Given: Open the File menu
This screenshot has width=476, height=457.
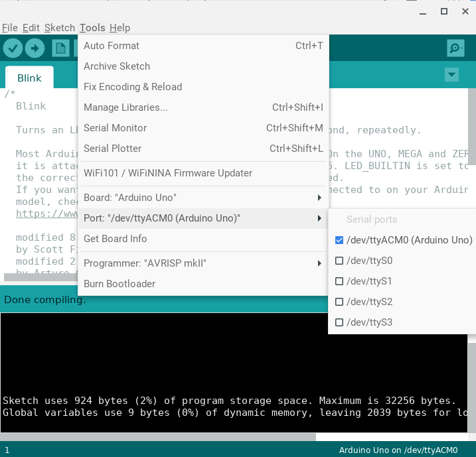Looking at the screenshot, I should click(10, 28).
